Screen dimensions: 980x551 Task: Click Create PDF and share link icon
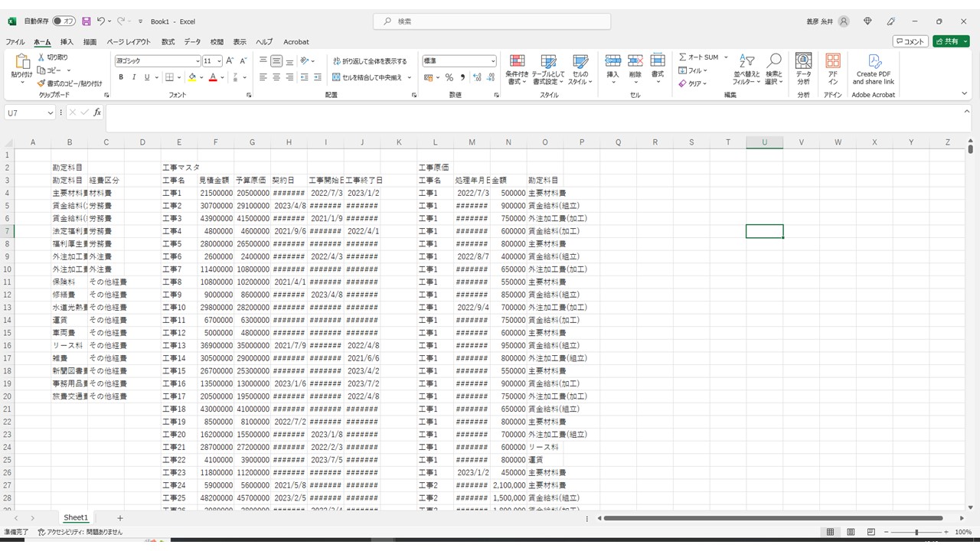click(874, 61)
